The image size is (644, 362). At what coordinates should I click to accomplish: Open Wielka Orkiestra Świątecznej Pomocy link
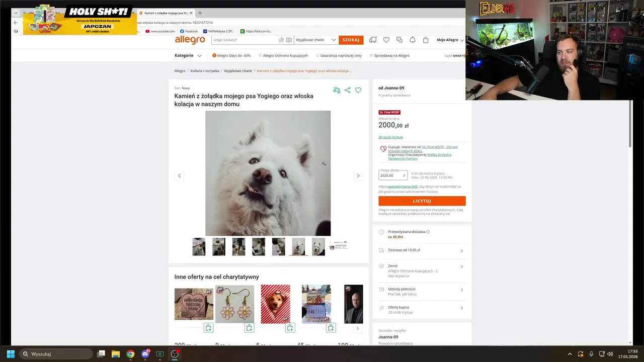click(x=420, y=156)
